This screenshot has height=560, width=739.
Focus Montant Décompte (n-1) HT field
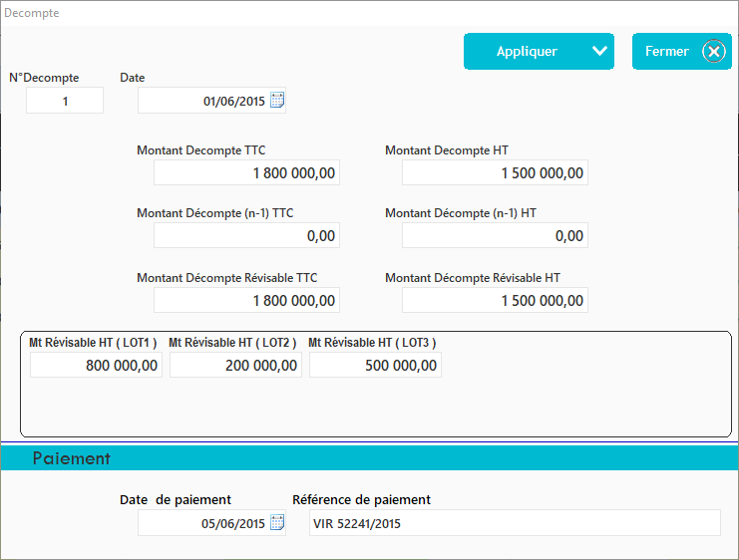coord(495,236)
